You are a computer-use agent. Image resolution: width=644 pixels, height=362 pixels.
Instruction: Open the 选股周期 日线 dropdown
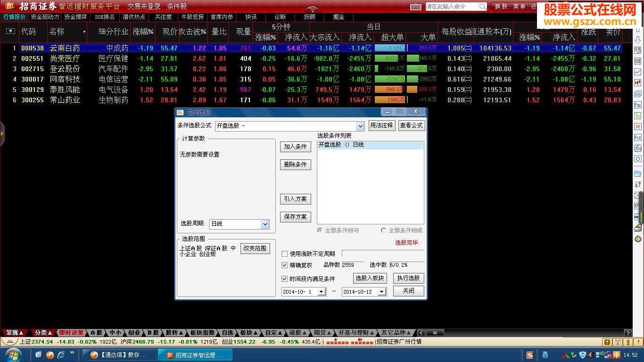pyautogui.click(x=265, y=224)
